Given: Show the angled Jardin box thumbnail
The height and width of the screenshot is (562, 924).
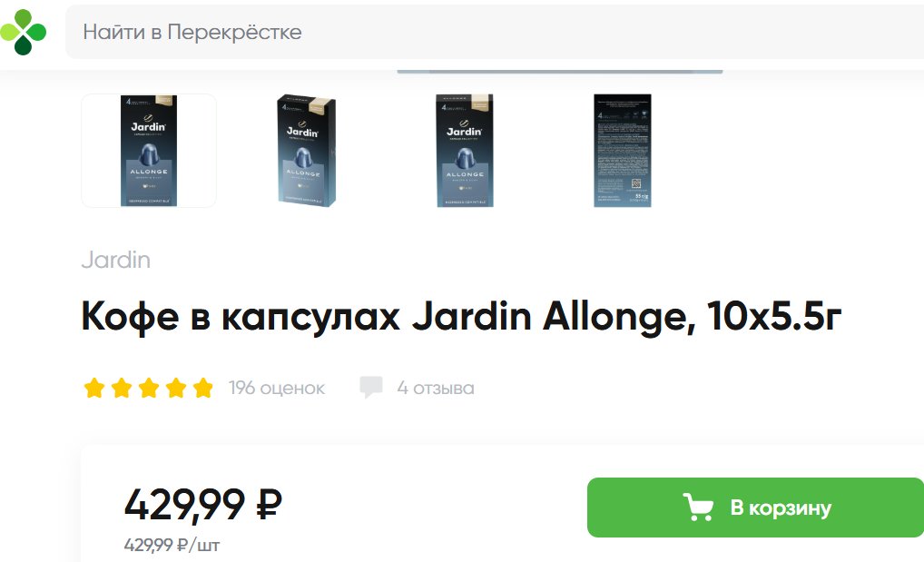Looking at the screenshot, I should tap(306, 151).
